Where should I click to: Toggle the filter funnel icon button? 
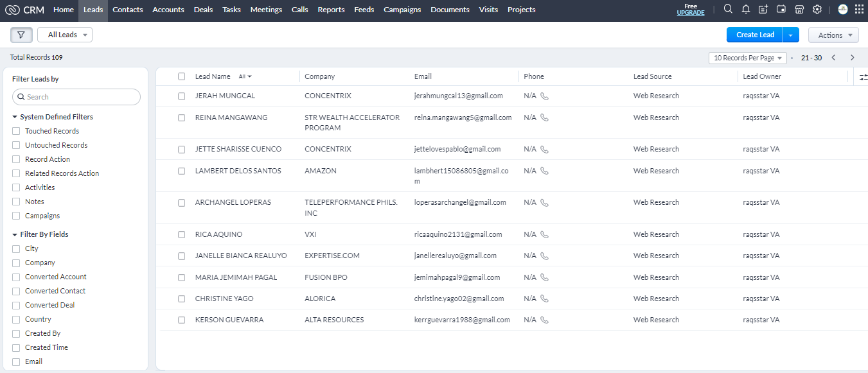[x=21, y=35]
